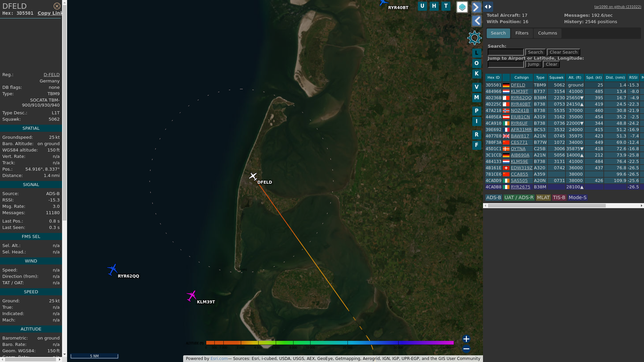Click the TIS-B source legend label
The width and height of the screenshot is (644, 362).
(559, 198)
